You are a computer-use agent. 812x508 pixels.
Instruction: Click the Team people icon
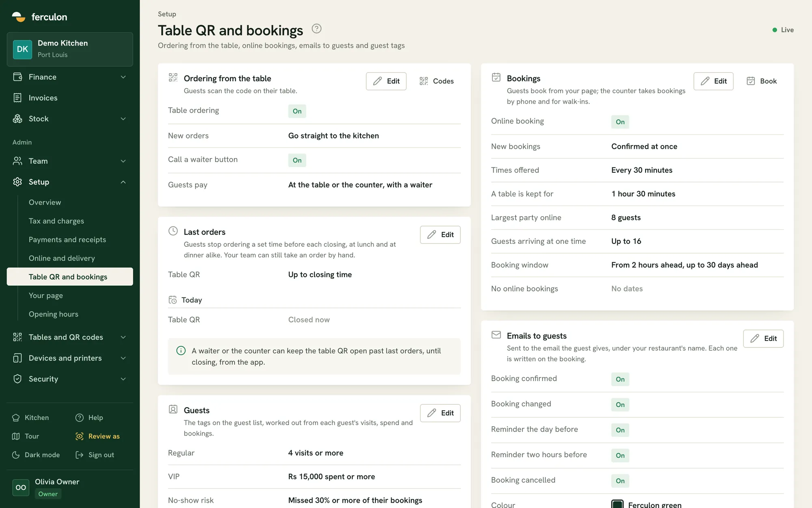(17, 161)
